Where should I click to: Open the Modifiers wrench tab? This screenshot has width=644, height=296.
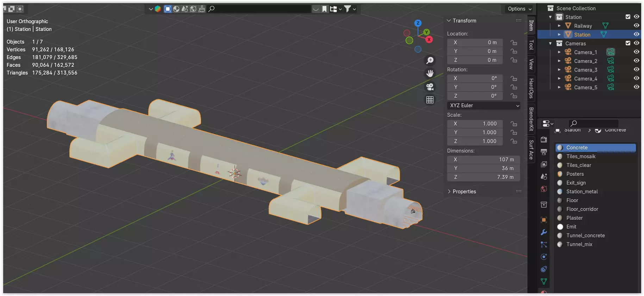coord(544,232)
